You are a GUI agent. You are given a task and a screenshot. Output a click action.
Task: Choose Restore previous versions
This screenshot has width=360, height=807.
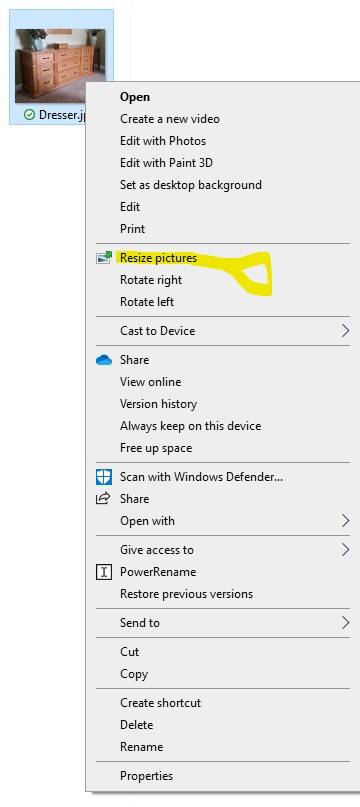pyautogui.click(x=186, y=594)
